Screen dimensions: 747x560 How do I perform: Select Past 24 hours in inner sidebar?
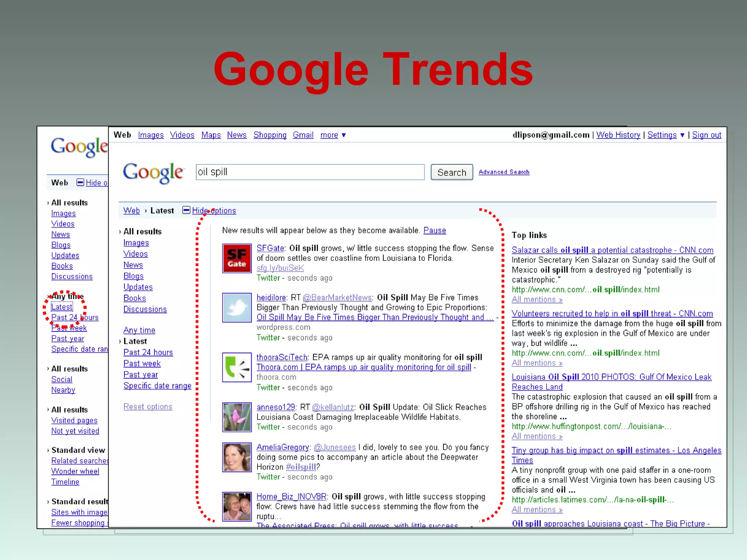[148, 353]
